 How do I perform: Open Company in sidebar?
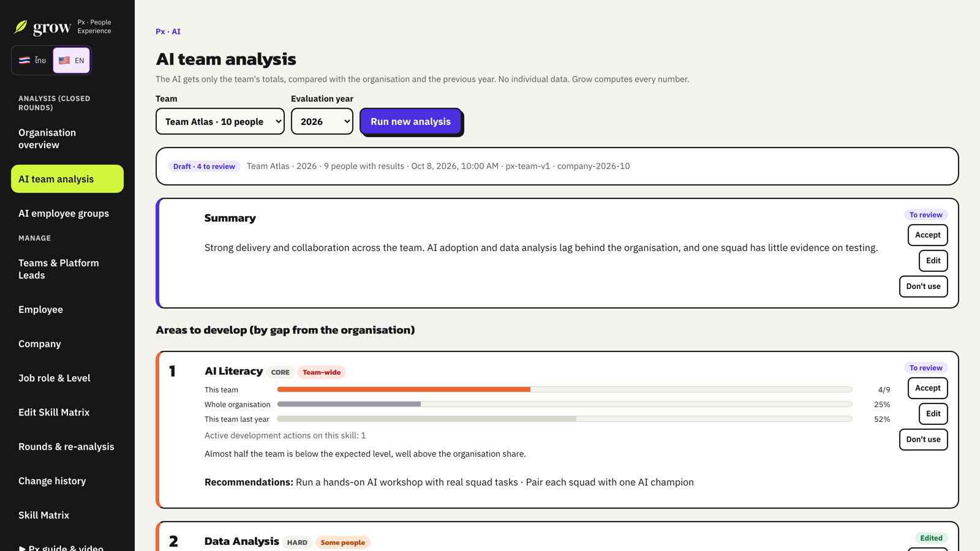point(67,343)
